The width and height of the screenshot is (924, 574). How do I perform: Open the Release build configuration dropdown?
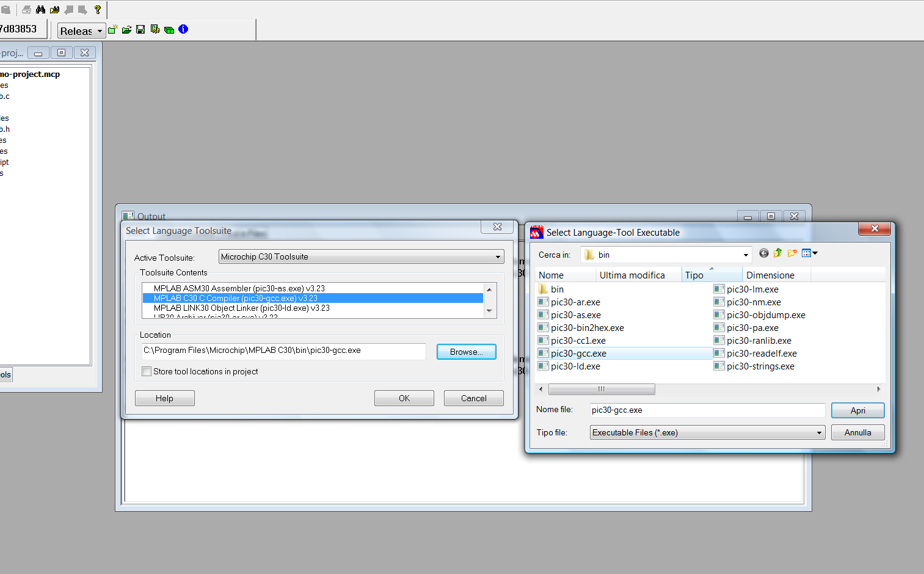(x=82, y=31)
